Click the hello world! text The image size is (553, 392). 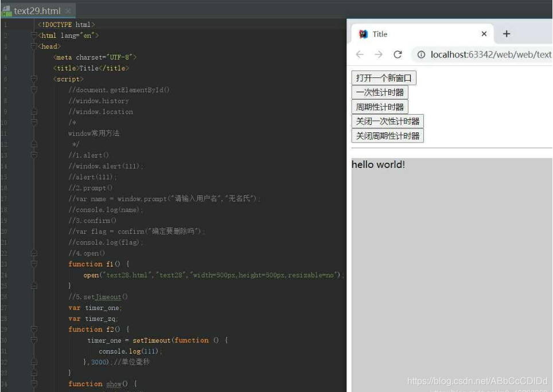[x=378, y=164]
